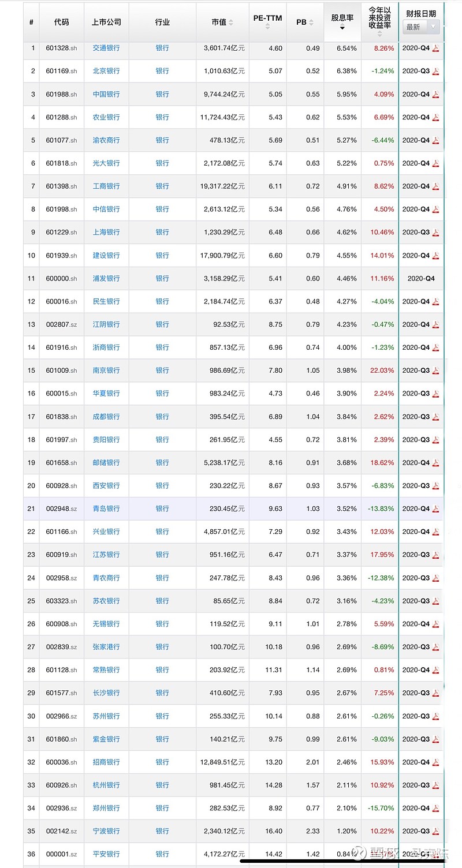
Task: Open 郑州银行 company link
Action: point(106,809)
